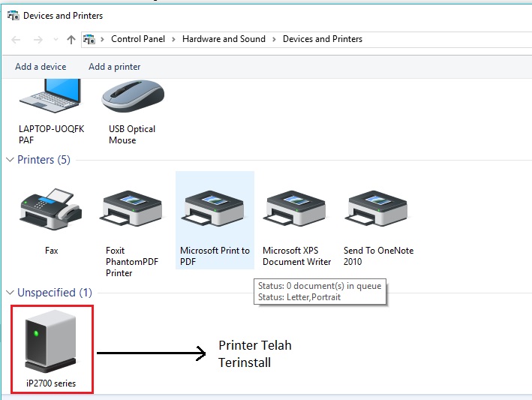532x400 pixels.
Task: Click the Printers (5) group heading
Action: click(44, 159)
